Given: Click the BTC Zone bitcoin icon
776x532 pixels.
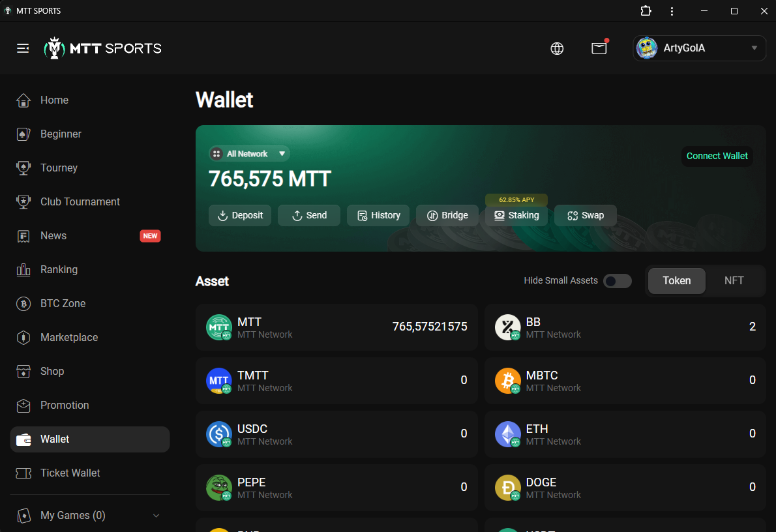Looking at the screenshot, I should [23, 303].
